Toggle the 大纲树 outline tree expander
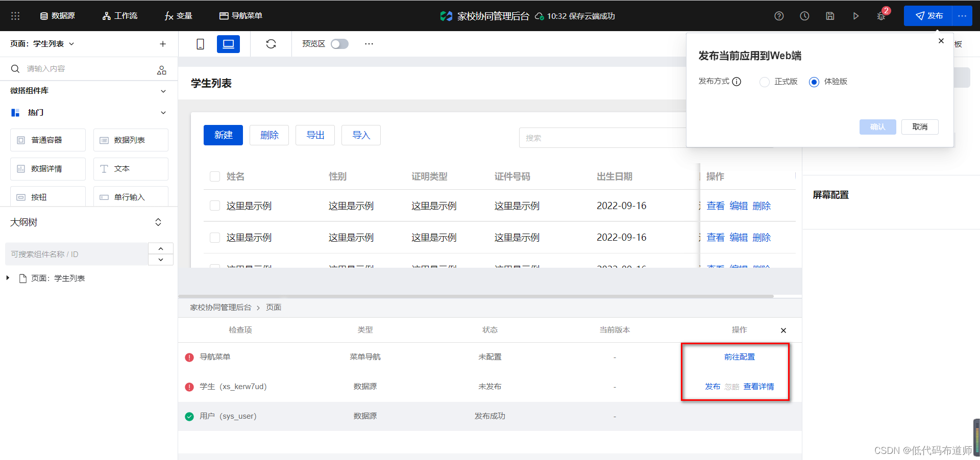The width and height of the screenshot is (980, 460). 158,222
